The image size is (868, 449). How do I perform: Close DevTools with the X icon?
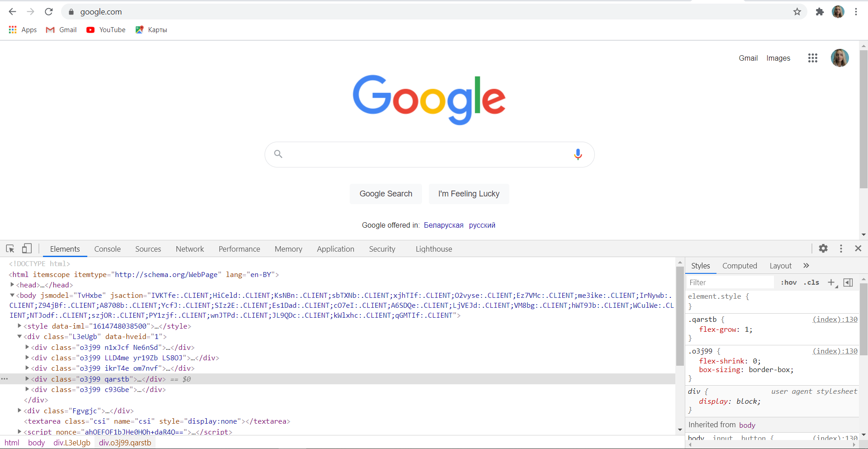coord(858,248)
